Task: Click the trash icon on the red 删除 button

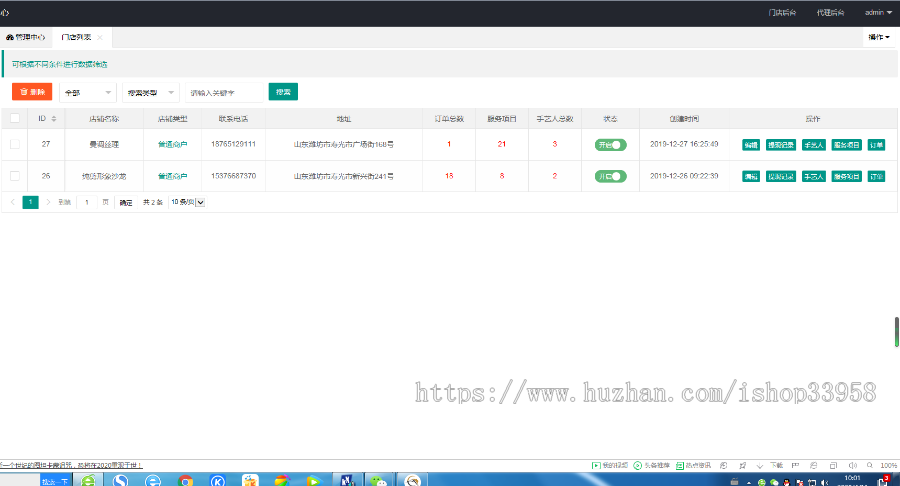Action: point(24,92)
